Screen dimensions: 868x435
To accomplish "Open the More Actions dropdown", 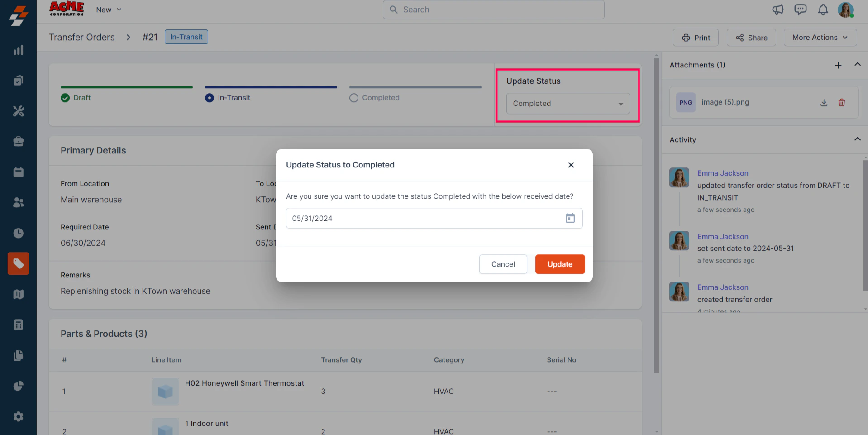I will pos(820,38).
